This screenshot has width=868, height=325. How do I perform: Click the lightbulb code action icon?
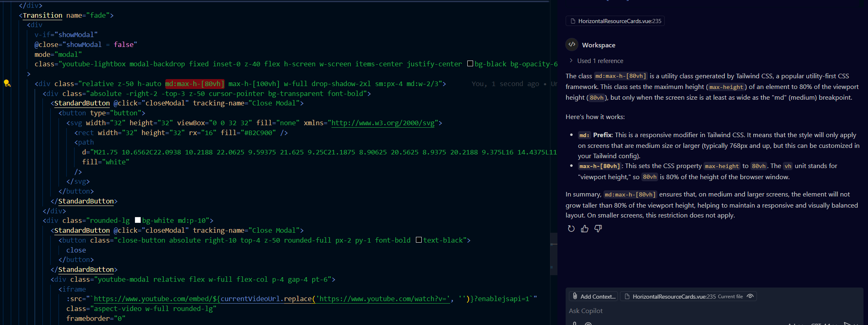(x=7, y=84)
